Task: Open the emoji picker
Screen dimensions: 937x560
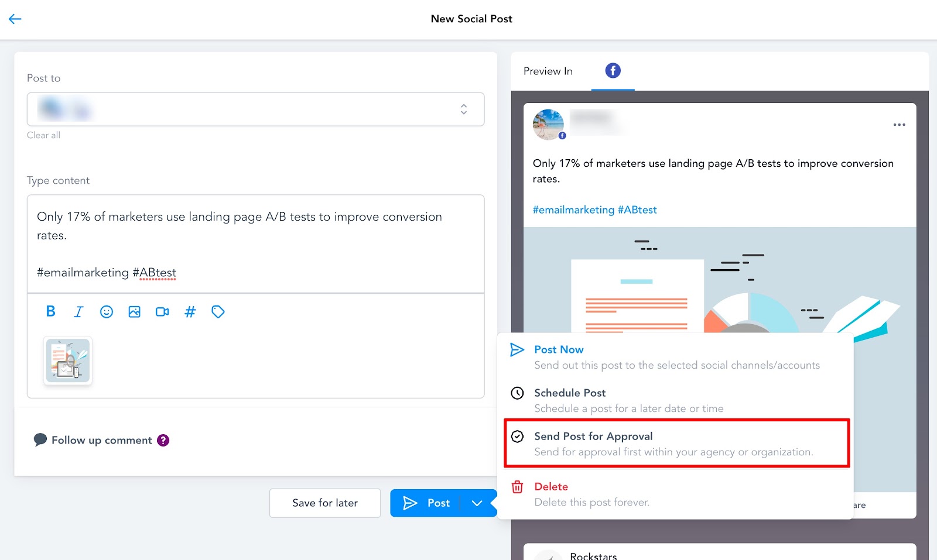Action: pos(107,312)
